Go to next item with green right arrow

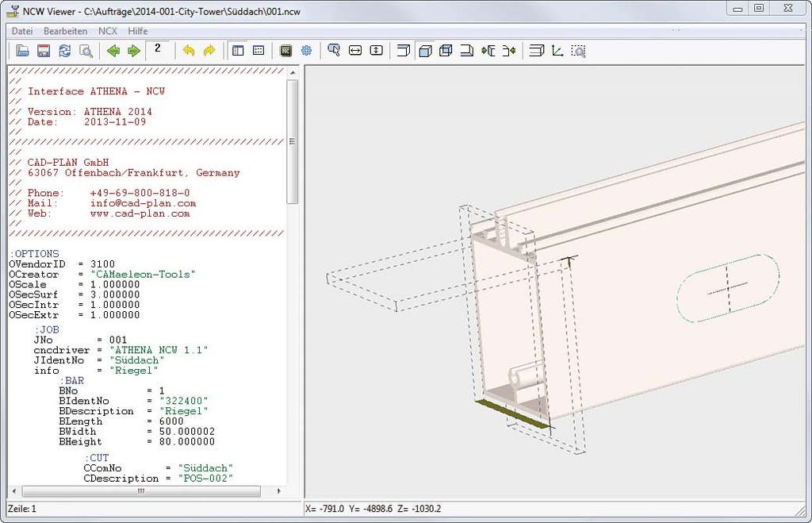[134, 51]
